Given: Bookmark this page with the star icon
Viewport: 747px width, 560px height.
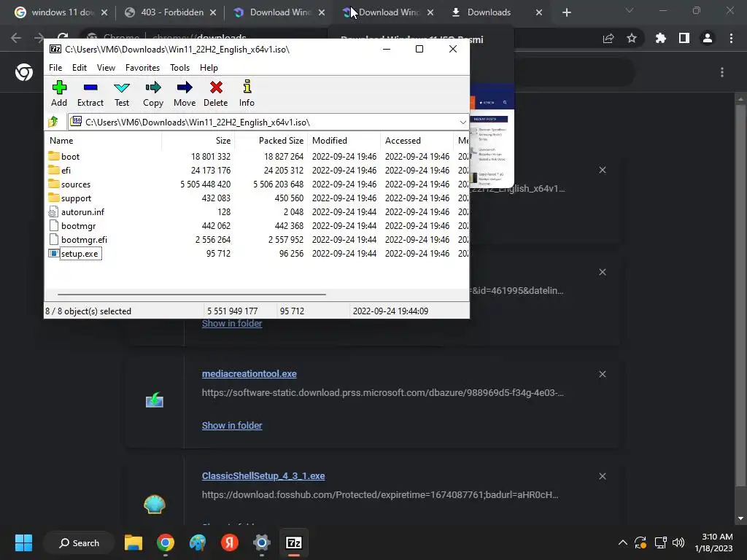Looking at the screenshot, I should pos(632,38).
